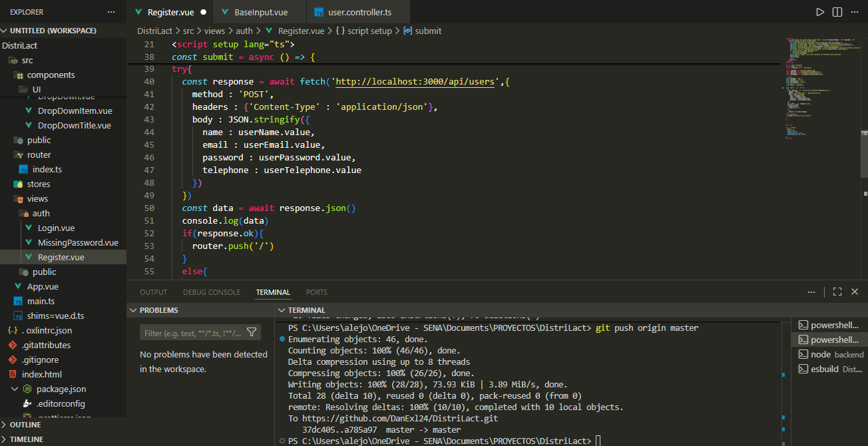Collapse the TERMINAL section header
This screenshot has width=868, height=446.
(306, 310)
